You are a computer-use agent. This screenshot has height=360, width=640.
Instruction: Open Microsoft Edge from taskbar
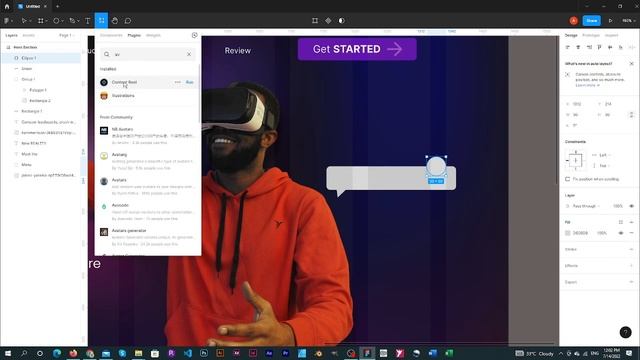coord(57,353)
